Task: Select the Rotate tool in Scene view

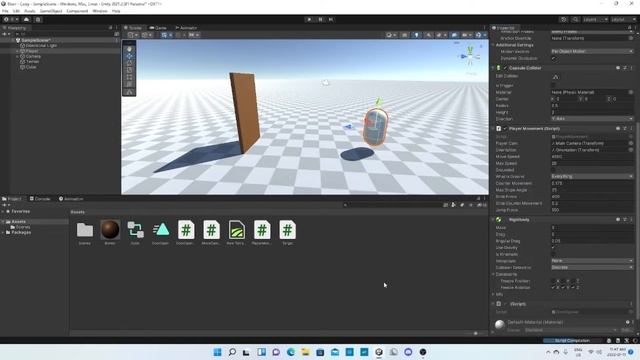Action: (129, 63)
